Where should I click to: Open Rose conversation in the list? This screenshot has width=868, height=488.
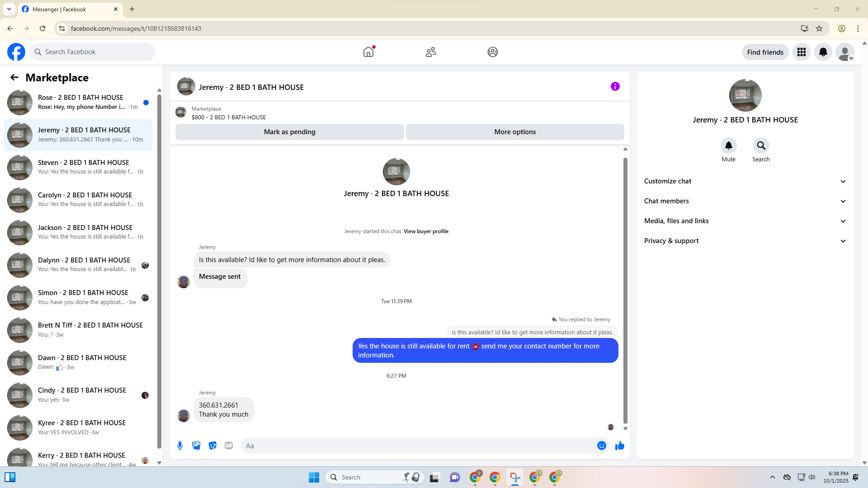[x=78, y=103]
